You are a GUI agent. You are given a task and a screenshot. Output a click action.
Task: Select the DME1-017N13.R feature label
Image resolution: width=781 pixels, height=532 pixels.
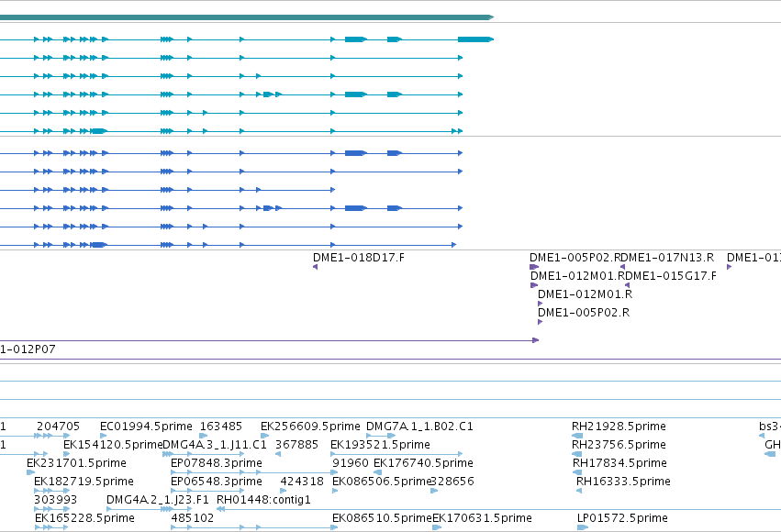coord(669,258)
